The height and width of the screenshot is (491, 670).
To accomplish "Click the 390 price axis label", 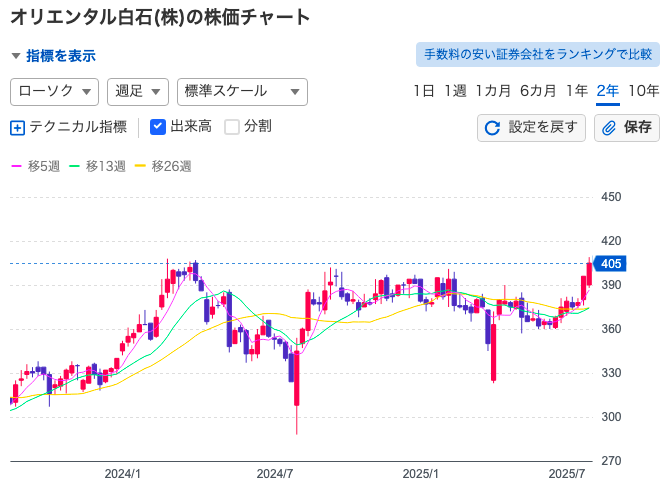I will [611, 285].
